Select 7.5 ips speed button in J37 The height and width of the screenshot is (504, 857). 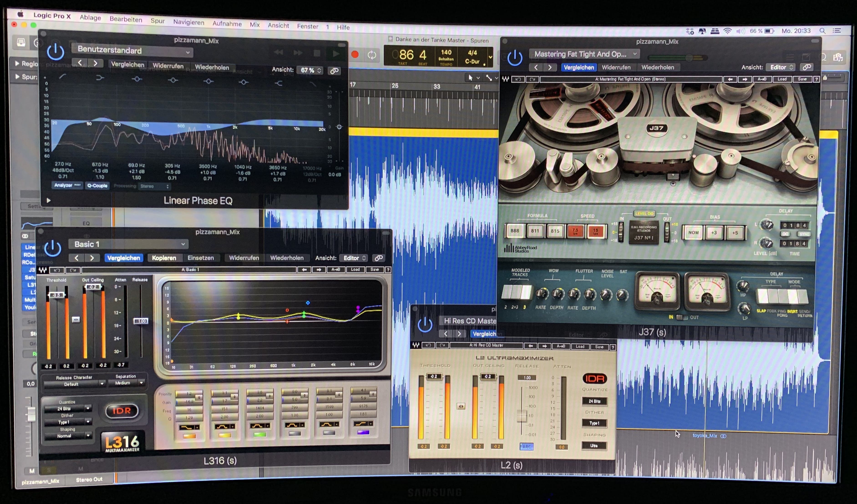(x=575, y=231)
